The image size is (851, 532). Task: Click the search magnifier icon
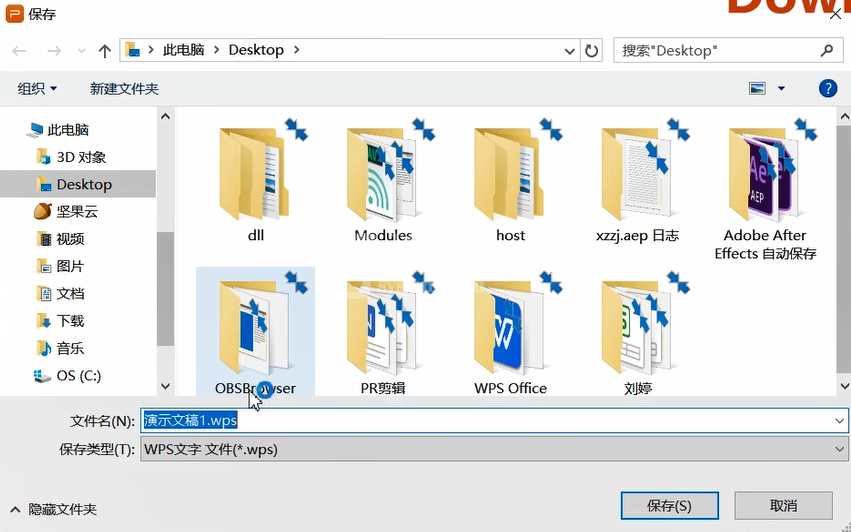point(827,50)
